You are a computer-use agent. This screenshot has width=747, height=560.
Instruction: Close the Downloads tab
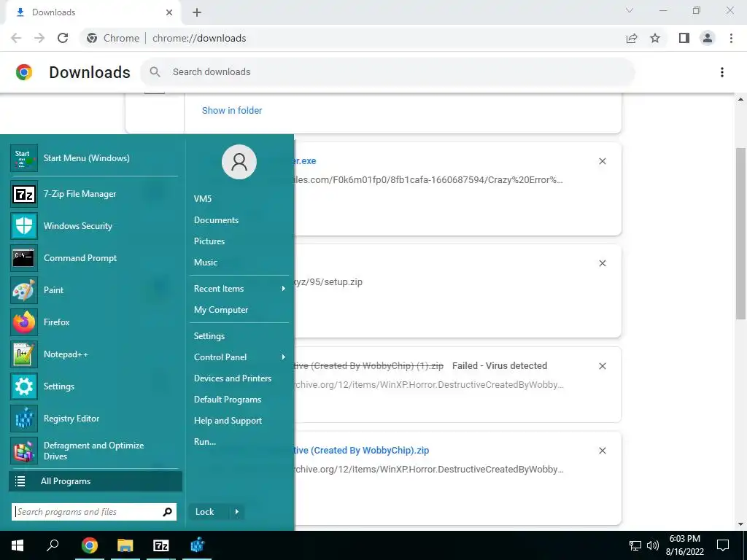[x=169, y=12]
